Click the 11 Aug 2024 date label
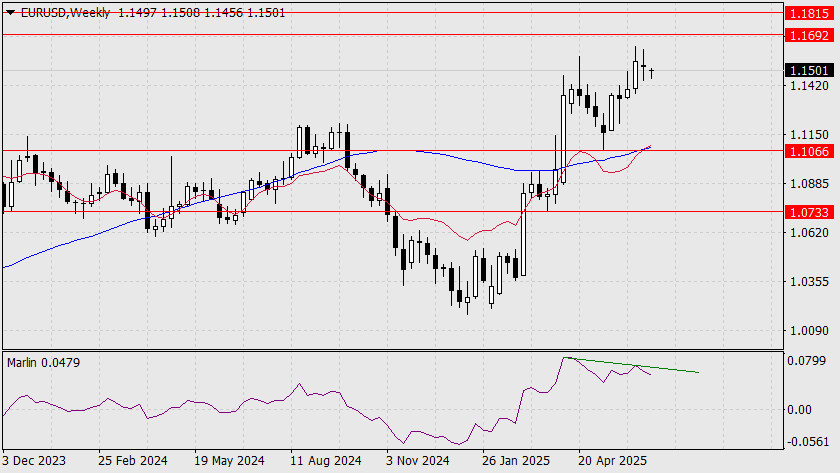840x473 pixels. point(326,461)
